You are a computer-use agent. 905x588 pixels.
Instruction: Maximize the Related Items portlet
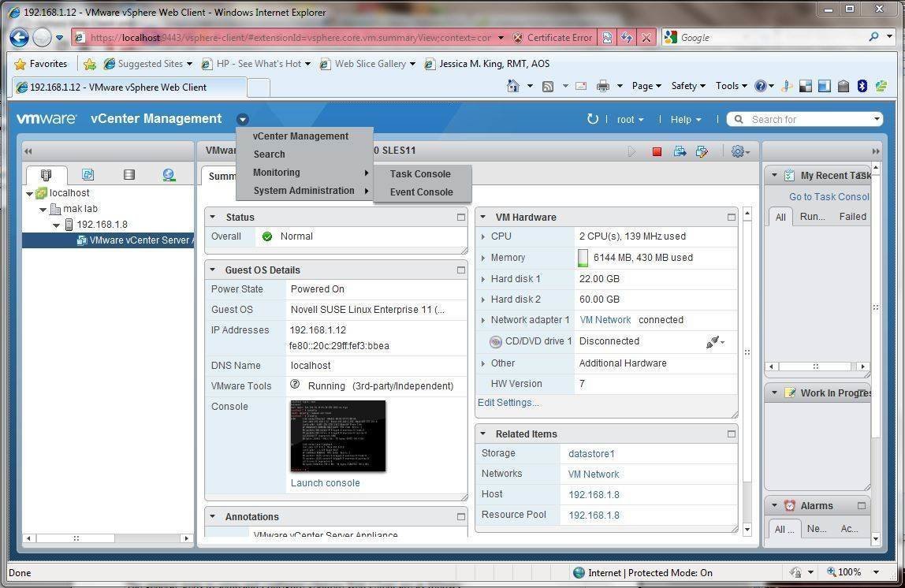point(732,434)
